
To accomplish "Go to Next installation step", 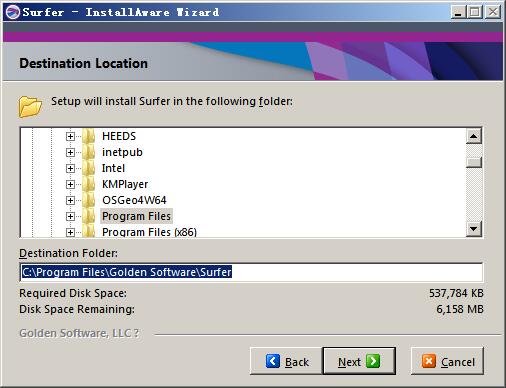I will pos(359,361).
